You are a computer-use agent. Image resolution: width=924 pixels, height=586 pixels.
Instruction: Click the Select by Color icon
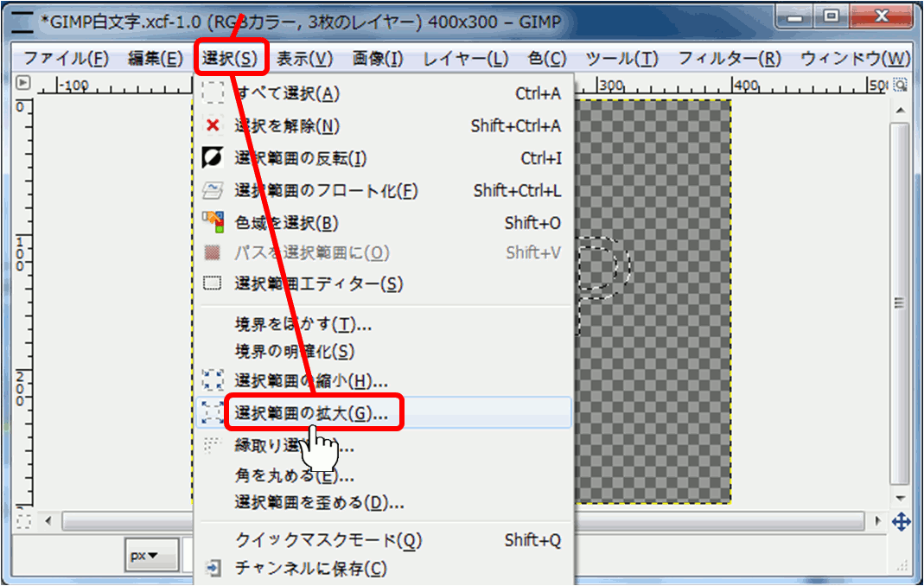point(213,223)
